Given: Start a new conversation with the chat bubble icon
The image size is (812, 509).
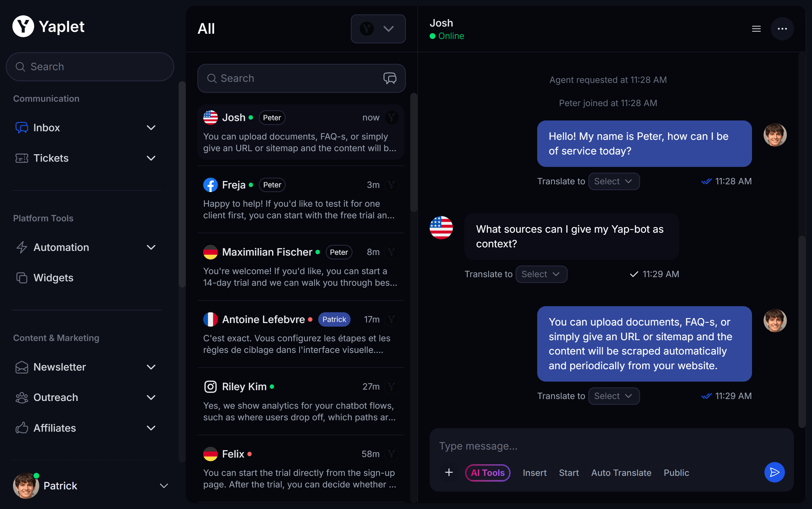Looking at the screenshot, I should click(390, 78).
